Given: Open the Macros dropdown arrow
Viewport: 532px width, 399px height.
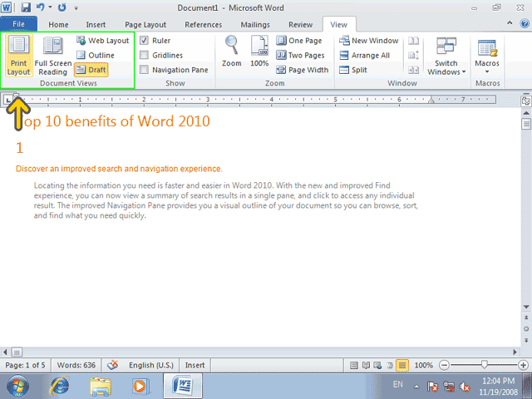Looking at the screenshot, I should (x=487, y=71).
